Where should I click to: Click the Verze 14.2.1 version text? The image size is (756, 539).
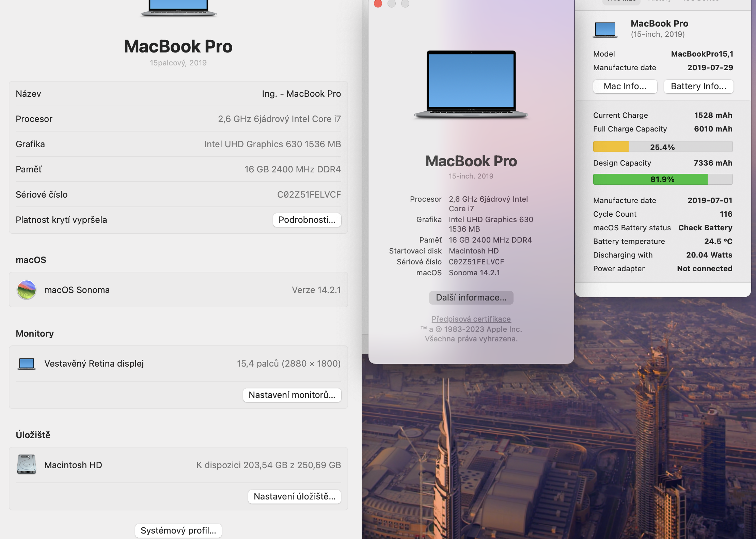316,290
